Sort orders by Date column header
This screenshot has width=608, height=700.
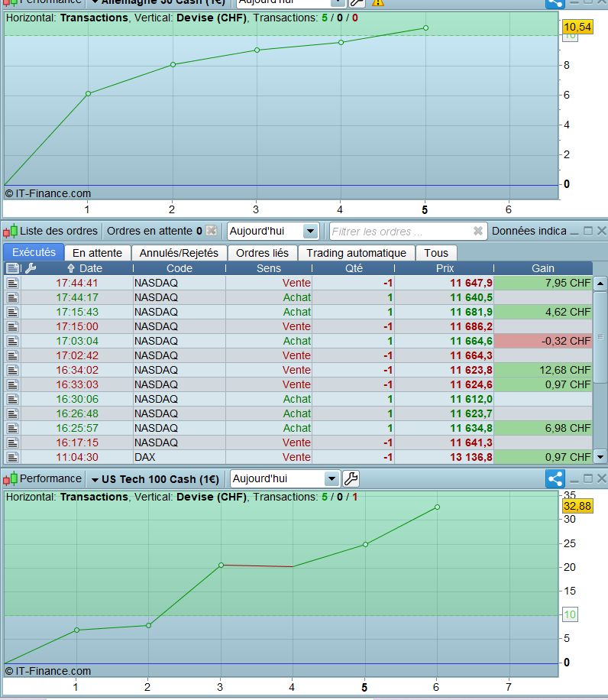click(86, 268)
